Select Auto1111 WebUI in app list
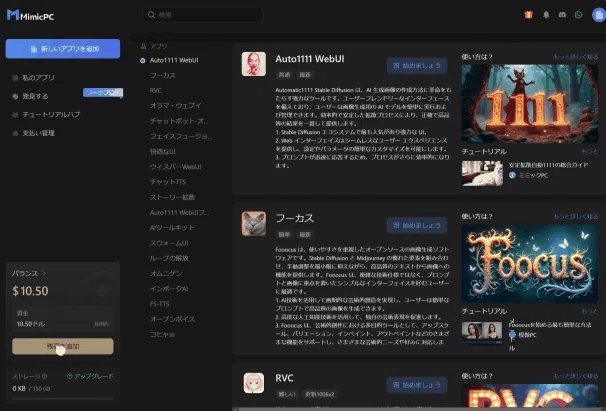Image resolution: width=606 pixels, height=411 pixels. pos(174,60)
